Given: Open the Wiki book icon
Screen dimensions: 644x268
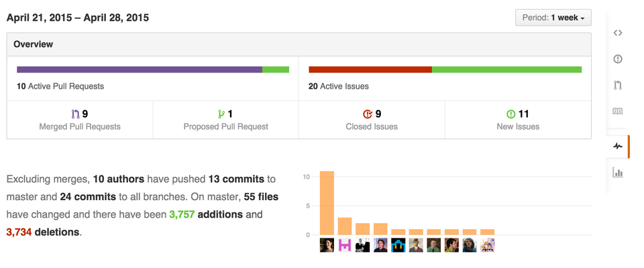Looking at the screenshot, I should point(617,111).
